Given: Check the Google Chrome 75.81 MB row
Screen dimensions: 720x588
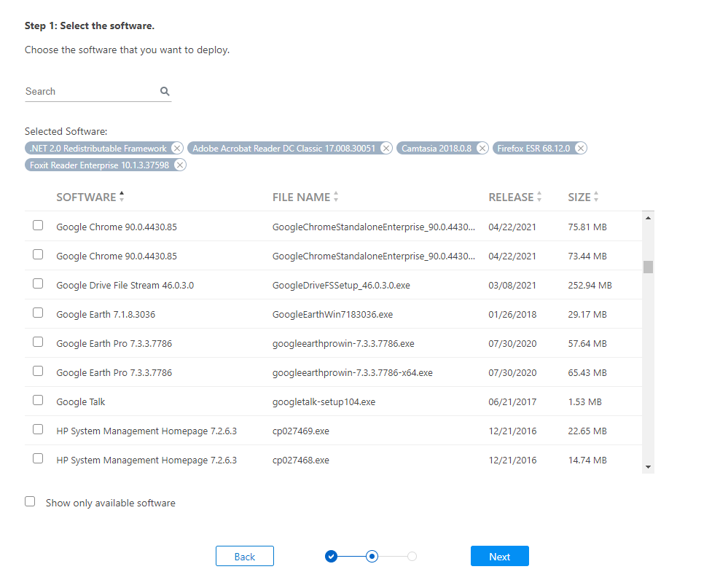Looking at the screenshot, I should click(38, 225).
